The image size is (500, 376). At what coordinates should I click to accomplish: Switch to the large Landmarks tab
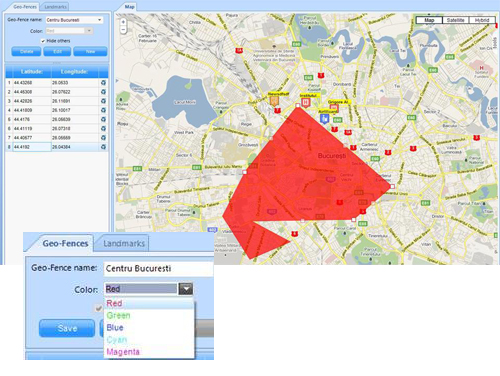coord(124,244)
